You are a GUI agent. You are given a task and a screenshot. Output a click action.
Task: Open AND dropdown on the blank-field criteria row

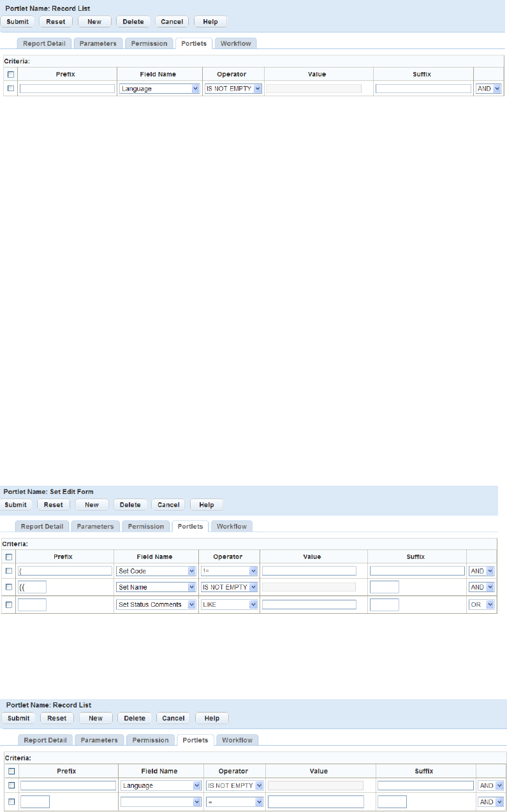tap(491, 802)
